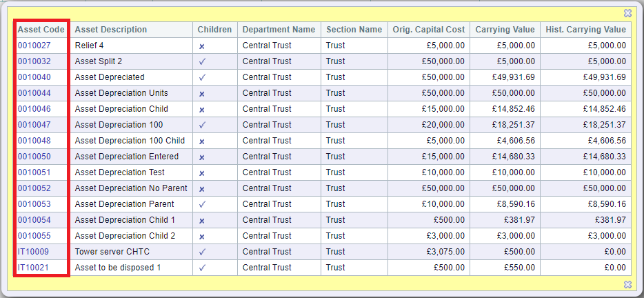Close popup using top-right X icon
Screen dimensions: 644x298
point(627,13)
